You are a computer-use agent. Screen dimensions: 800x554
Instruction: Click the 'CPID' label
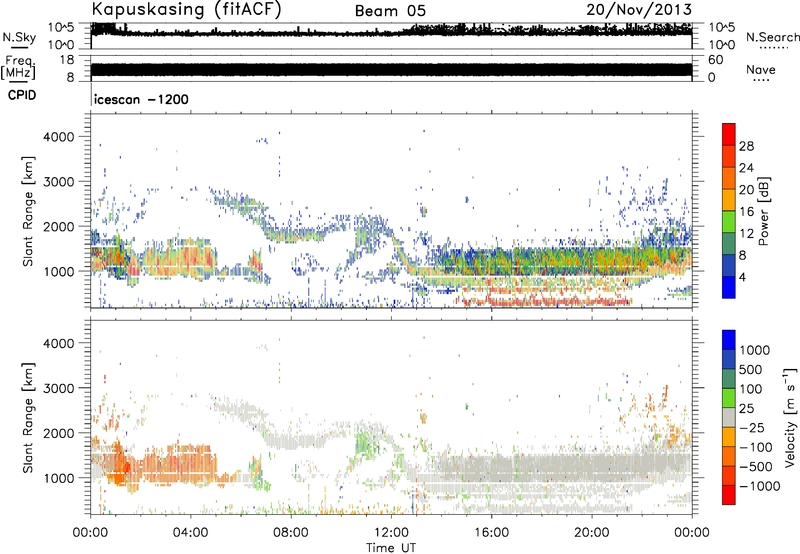pos(22,95)
